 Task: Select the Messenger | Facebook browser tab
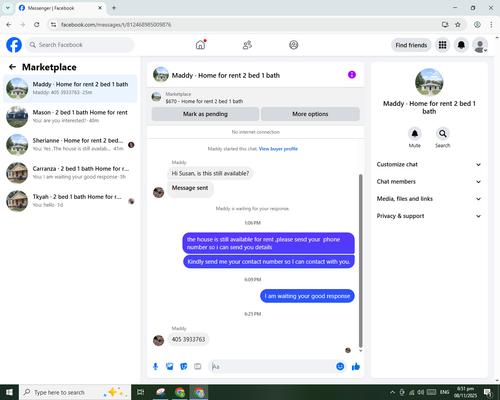60,8
